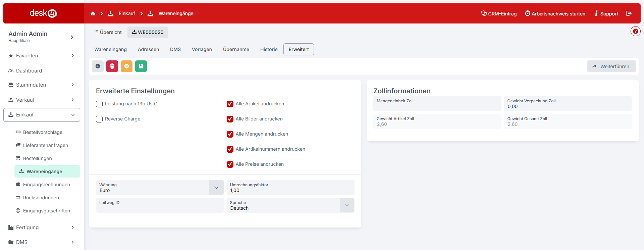Click the Weiterführen button
The height and width of the screenshot is (250, 644).
click(611, 66)
